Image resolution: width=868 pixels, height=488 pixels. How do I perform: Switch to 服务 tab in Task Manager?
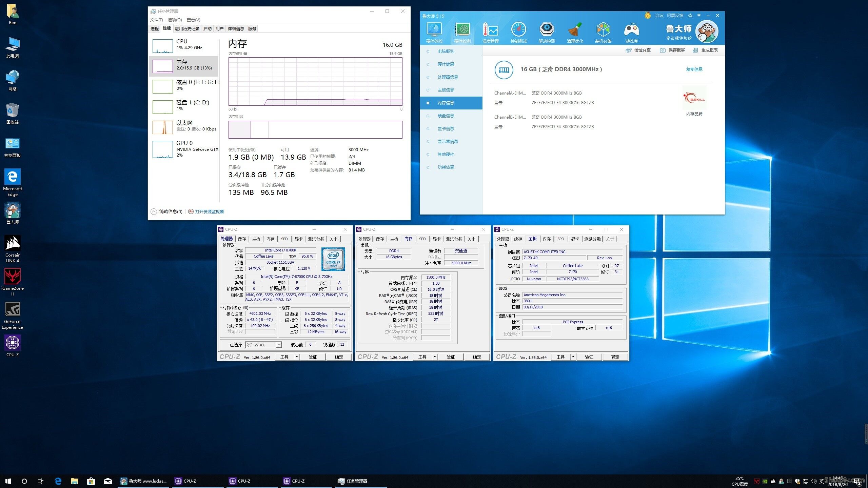[x=252, y=28]
